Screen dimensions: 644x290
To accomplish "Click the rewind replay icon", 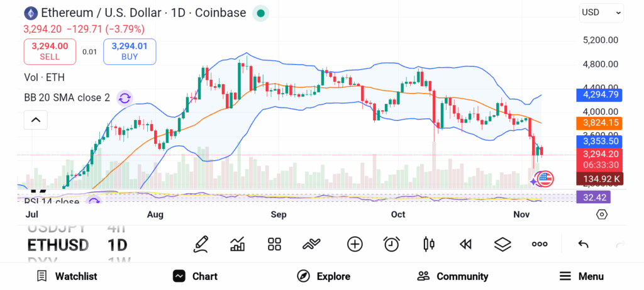I will [x=465, y=244].
